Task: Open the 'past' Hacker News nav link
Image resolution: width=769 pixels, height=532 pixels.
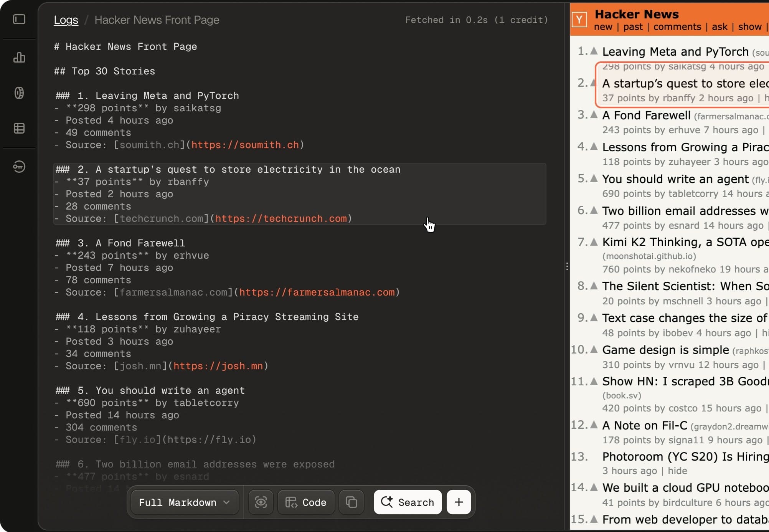Action: pos(633,27)
